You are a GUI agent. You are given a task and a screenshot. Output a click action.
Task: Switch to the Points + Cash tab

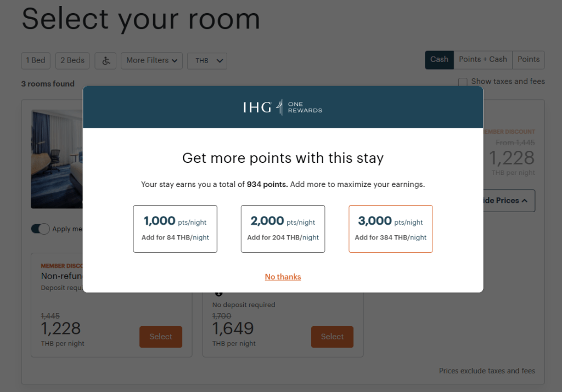(483, 60)
